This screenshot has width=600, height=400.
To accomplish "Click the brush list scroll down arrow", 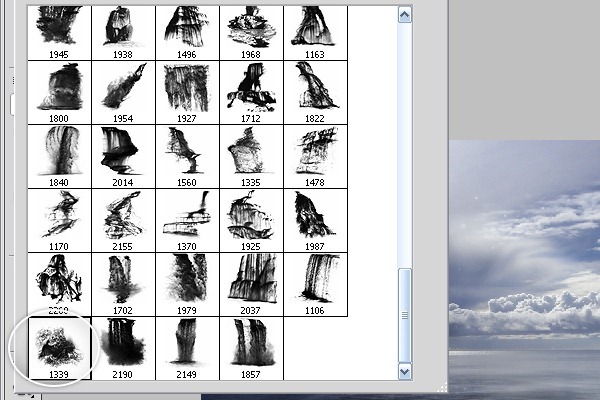I will (x=404, y=371).
